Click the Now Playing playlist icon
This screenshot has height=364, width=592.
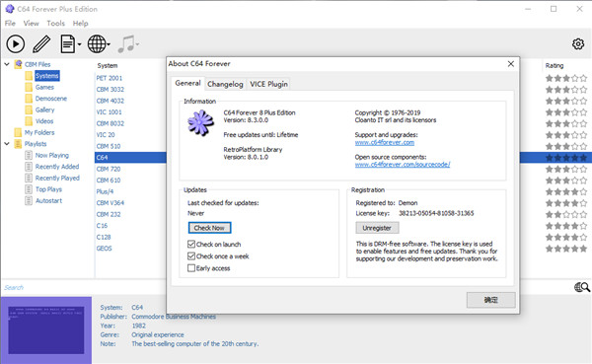pos(29,155)
